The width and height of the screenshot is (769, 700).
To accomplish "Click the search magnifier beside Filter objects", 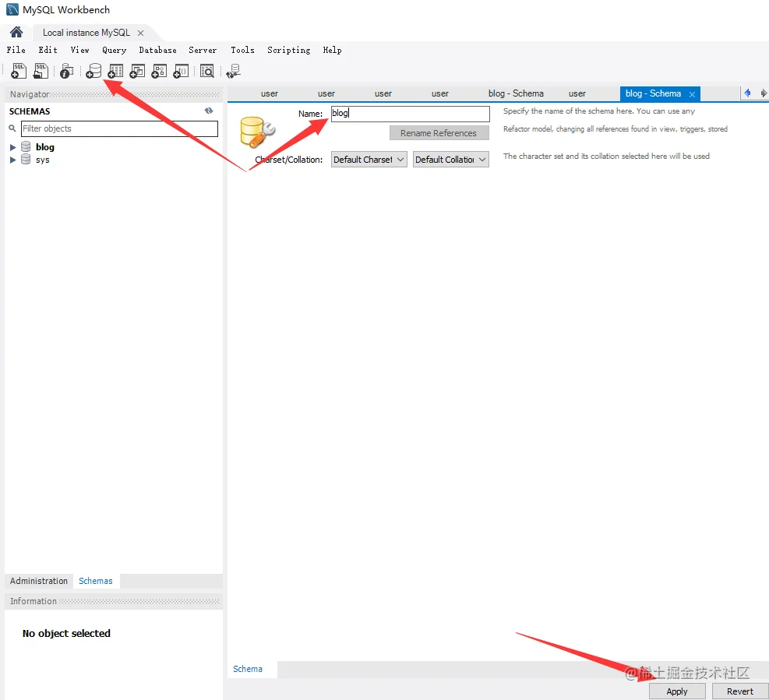I will coord(12,128).
